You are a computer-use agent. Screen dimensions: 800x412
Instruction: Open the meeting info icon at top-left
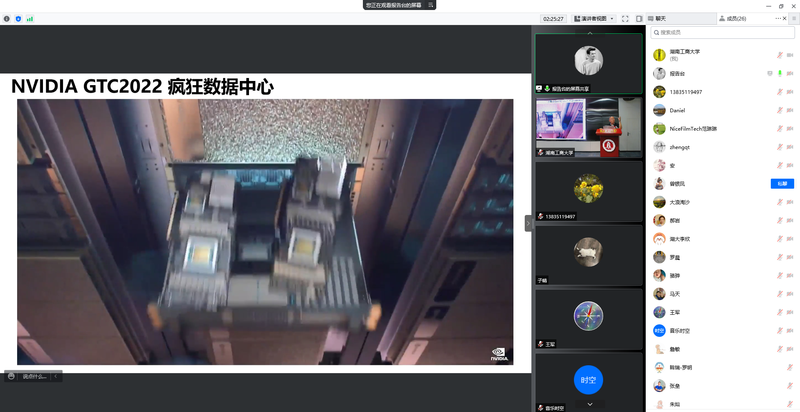click(x=7, y=18)
